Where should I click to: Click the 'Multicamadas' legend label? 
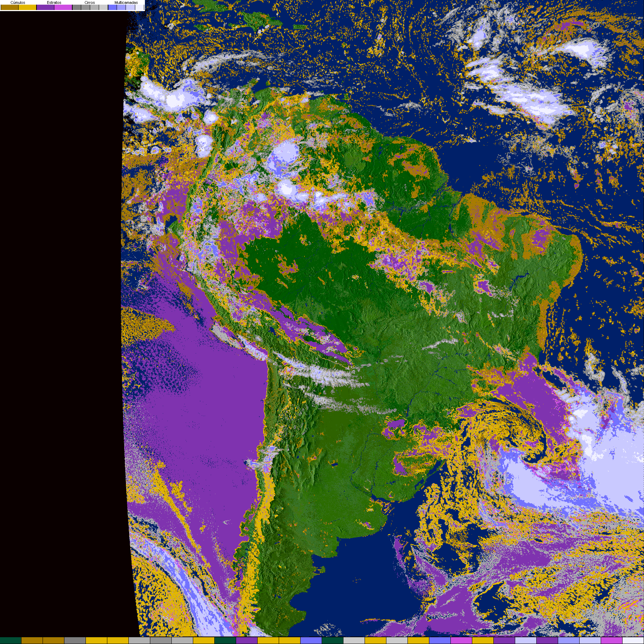coord(126,3)
